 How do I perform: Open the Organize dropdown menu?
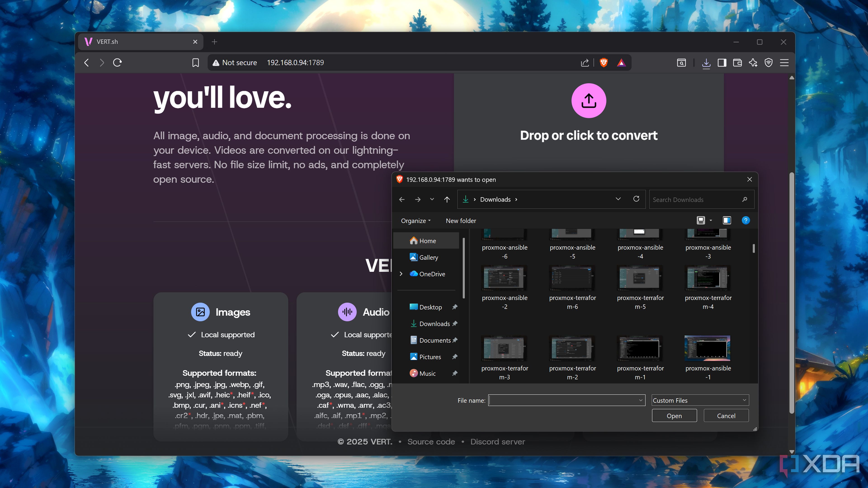(416, 221)
